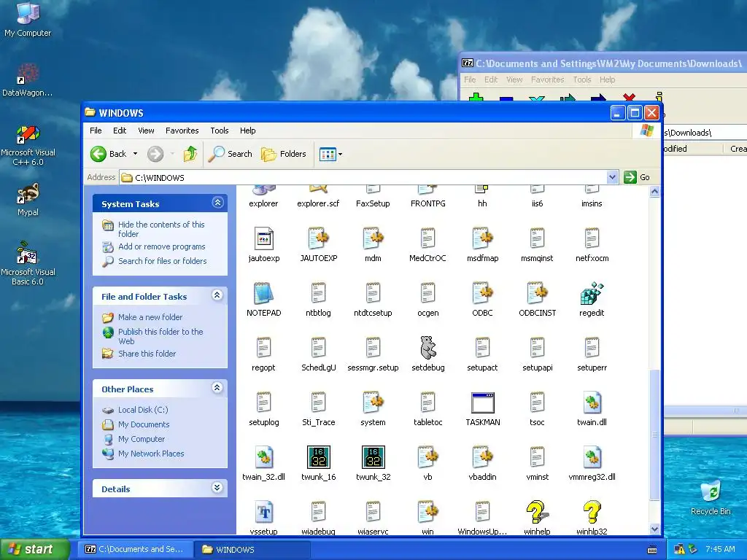Open the Help menu in WINDOWS explorer
The height and width of the screenshot is (560, 747).
pos(247,131)
